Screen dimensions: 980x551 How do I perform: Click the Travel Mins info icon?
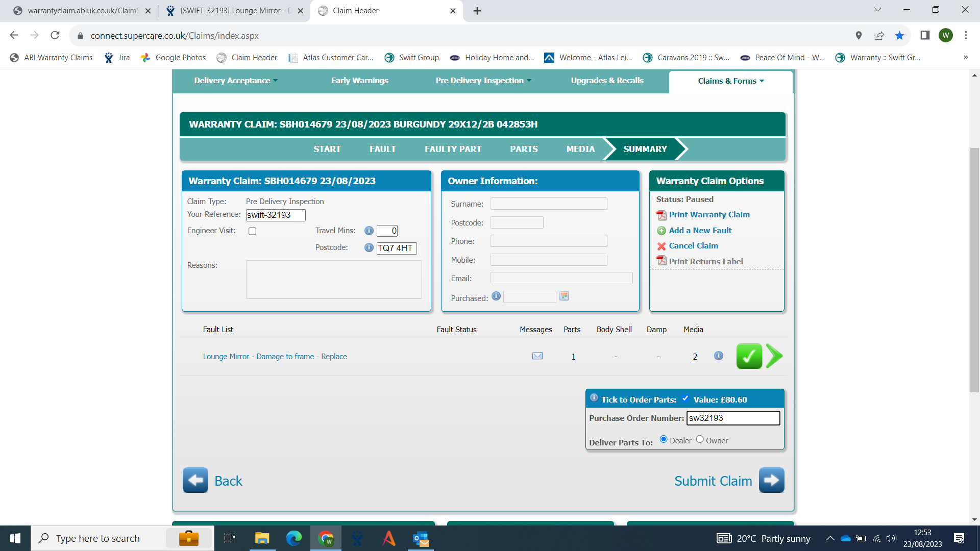(x=369, y=231)
